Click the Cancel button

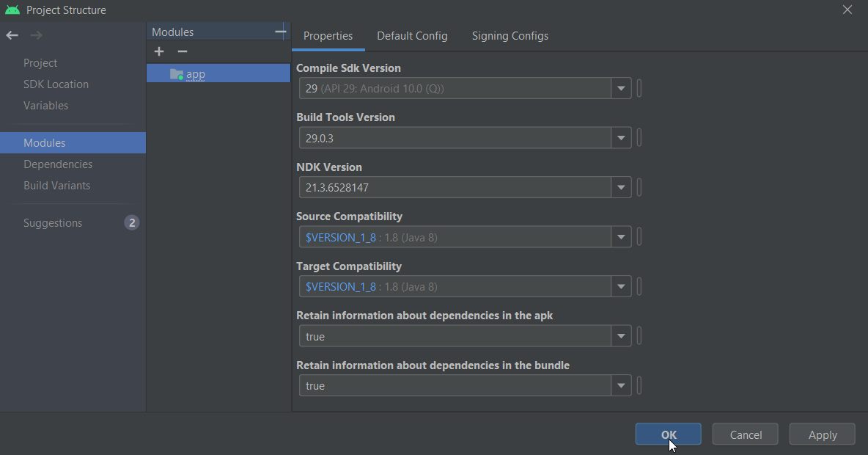pos(746,435)
